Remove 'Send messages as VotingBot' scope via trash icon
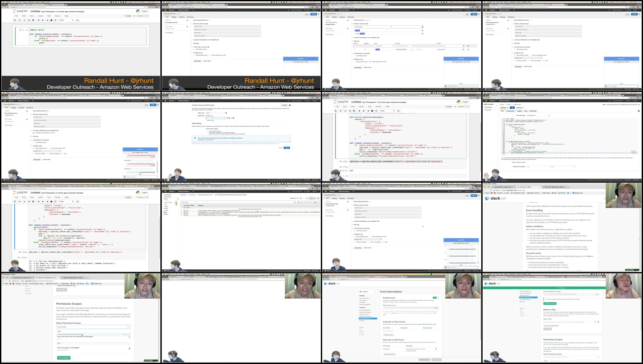Image resolution: width=643 pixels, height=364 pixels. coord(129,348)
